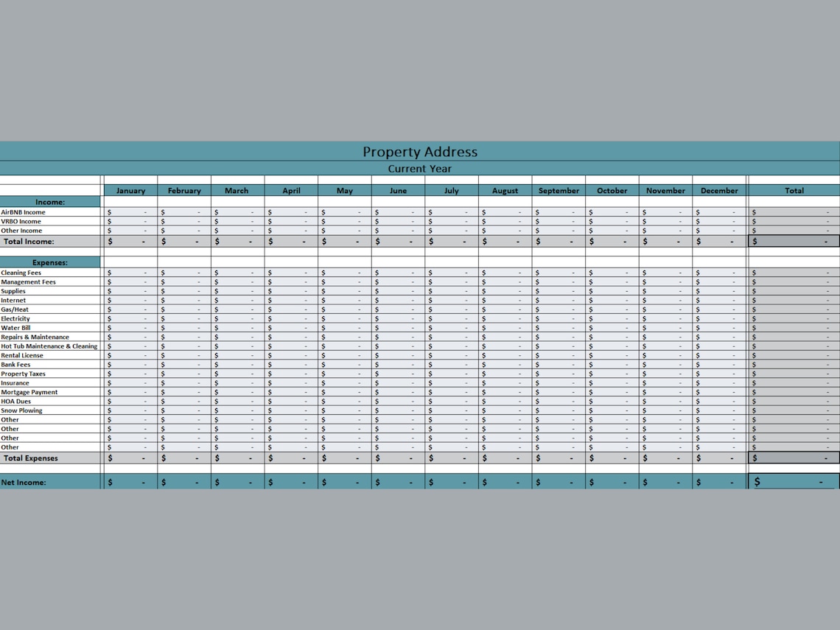Select the Net Income Total cell

(794, 481)
